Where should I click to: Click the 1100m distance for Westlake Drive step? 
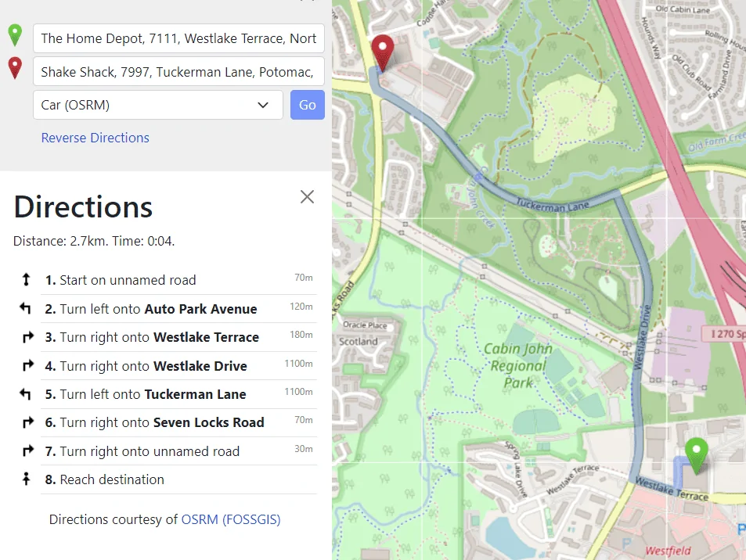pyautogui.click(x=299, y=364)
